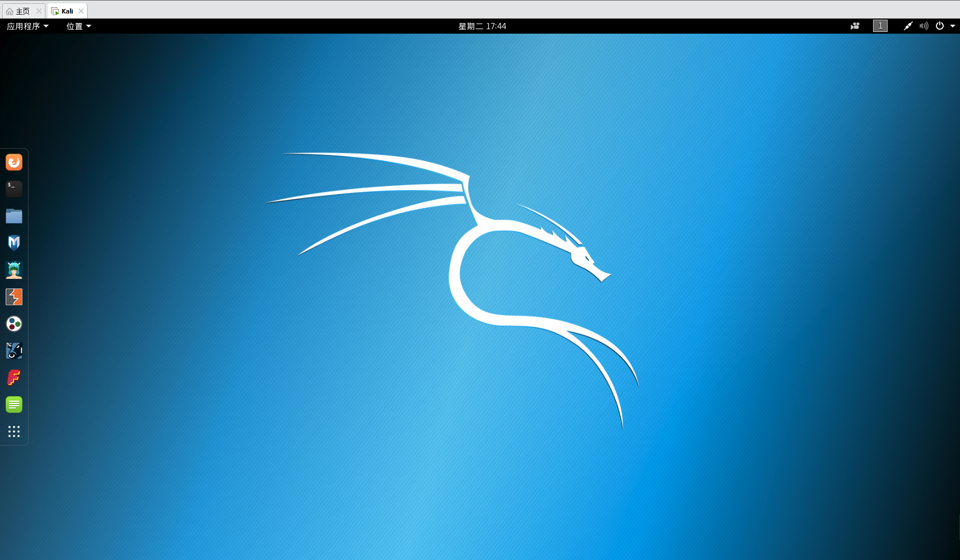Open the 位置 menu

coord(79,26)
